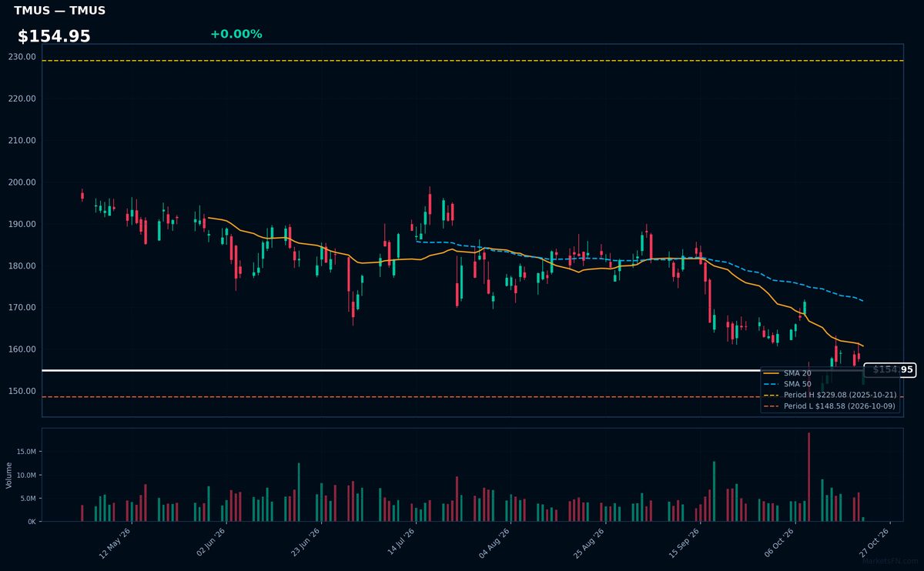The height and width of the screenshot is (571, 924).
Task: Click the 15 Sep '26 date label
Action: tap(684, 542)
